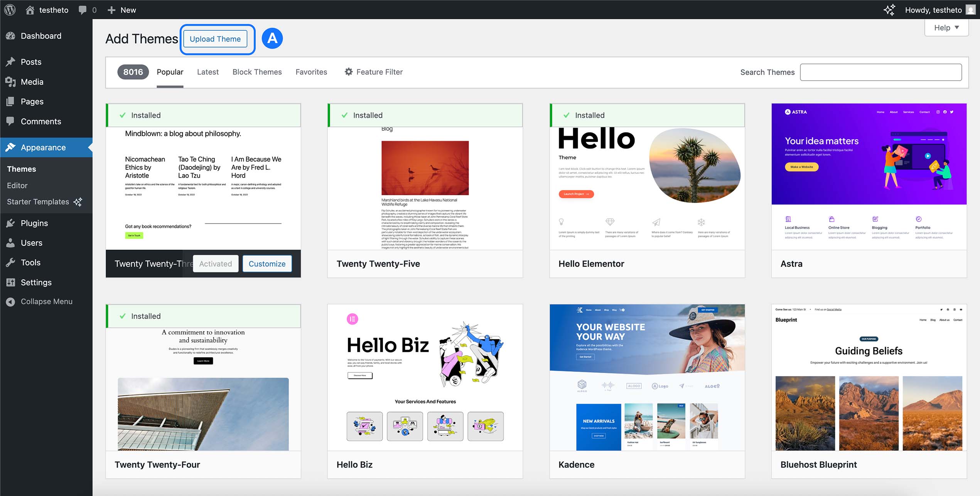Click the Upload Theme button
Viewport: 980px width, 496px height.
click(x=215, y=39)
